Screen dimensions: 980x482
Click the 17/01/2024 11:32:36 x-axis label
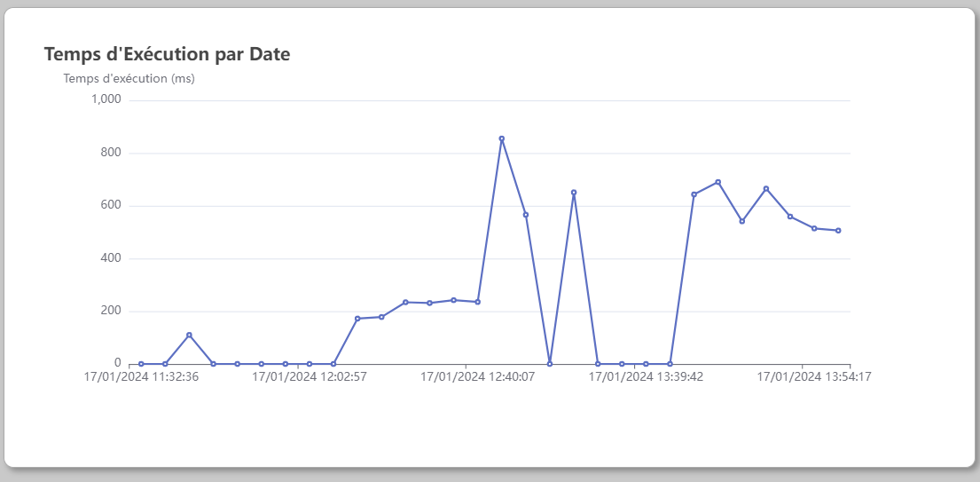tap(142, 376)
